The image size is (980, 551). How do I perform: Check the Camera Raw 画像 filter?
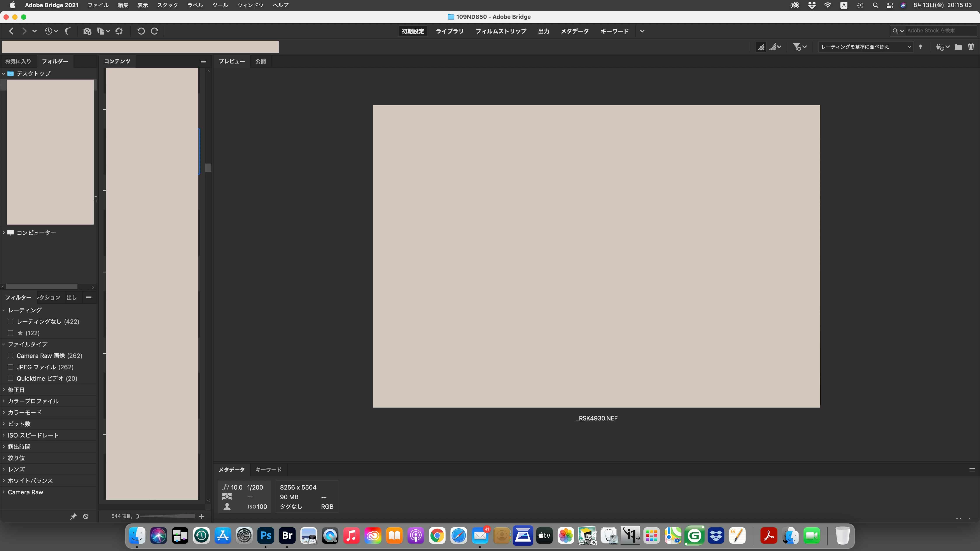point(11,356)
